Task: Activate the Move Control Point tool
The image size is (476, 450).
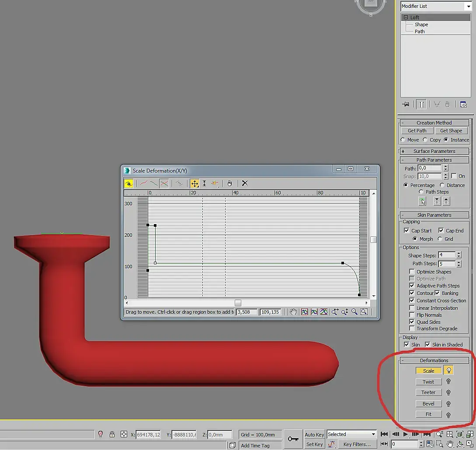Action: pos(195,183)
